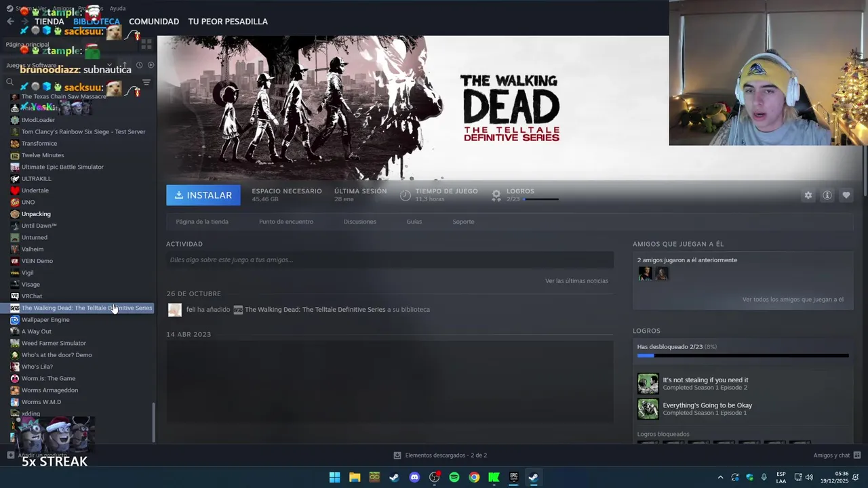The width and height of the screenshot is (868, 488).
Task: Open Página principal in library sidebar
Action: click(x=27, y=45)
